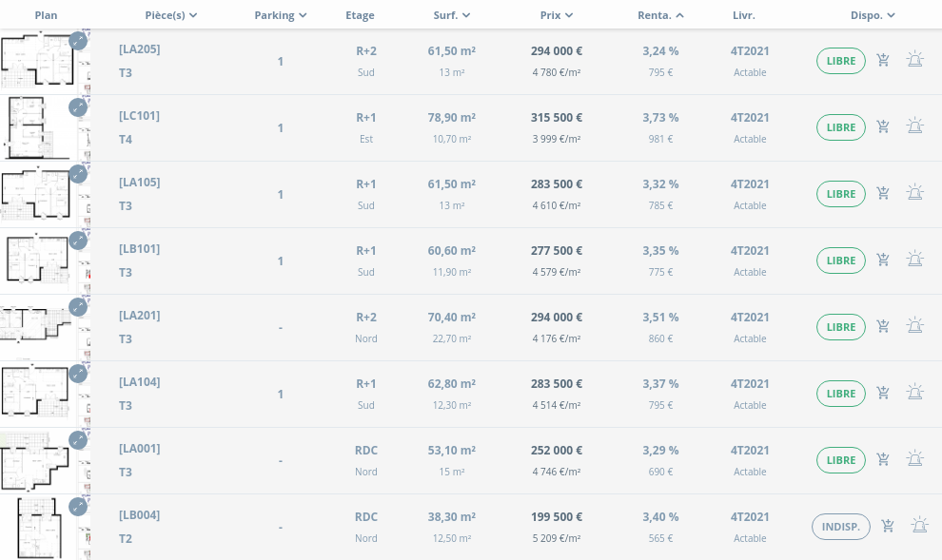This screenshot has height=560, width=942.
Task: Click alert bell icon for LC101
Action: pyautogui.click(x=914, y=127)
